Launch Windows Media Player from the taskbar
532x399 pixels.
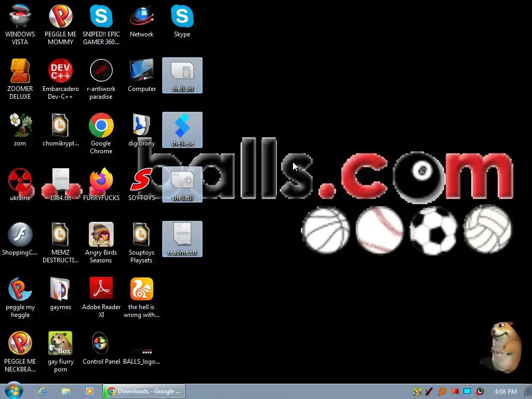tap(89, 391)
